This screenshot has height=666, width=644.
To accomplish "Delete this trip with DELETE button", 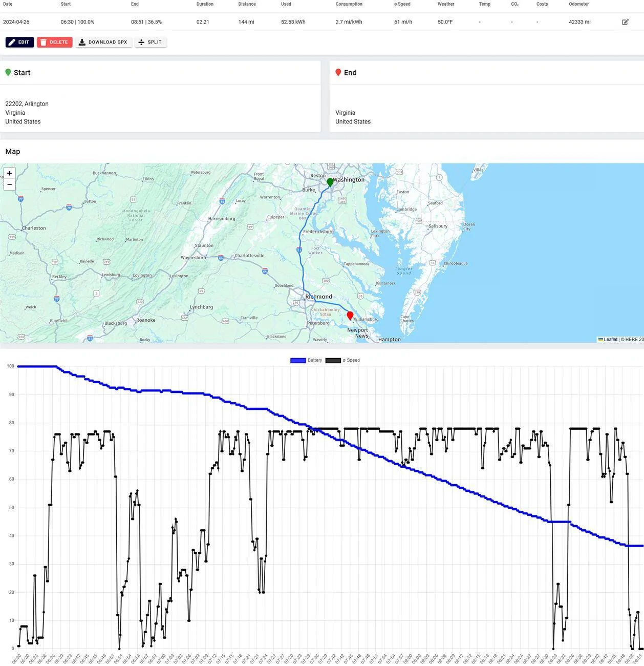I will coord(54,42).
